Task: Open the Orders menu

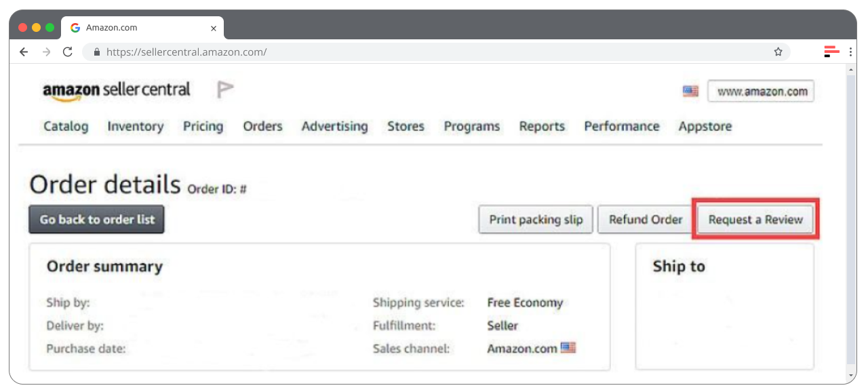Action: tap(262, 126)
